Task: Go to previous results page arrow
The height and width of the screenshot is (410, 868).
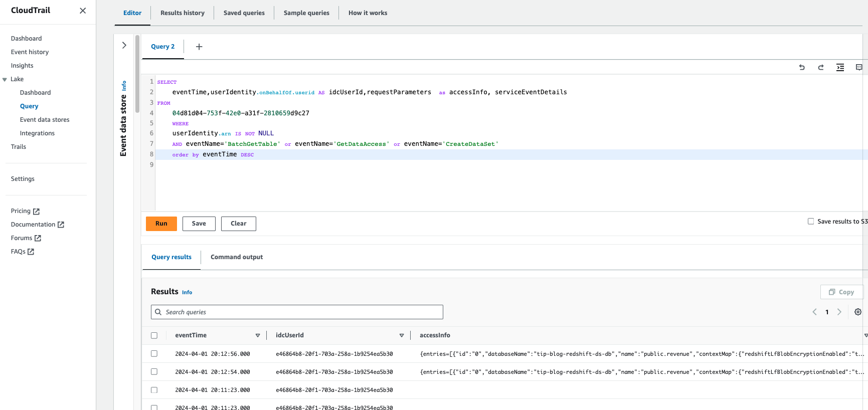Action: [x=814, y=312]
